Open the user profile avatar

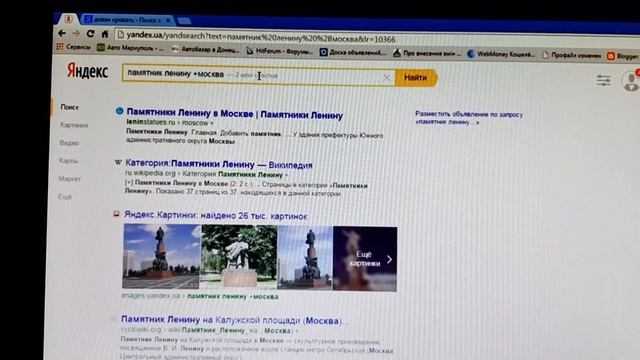click(x=631, y=81)
